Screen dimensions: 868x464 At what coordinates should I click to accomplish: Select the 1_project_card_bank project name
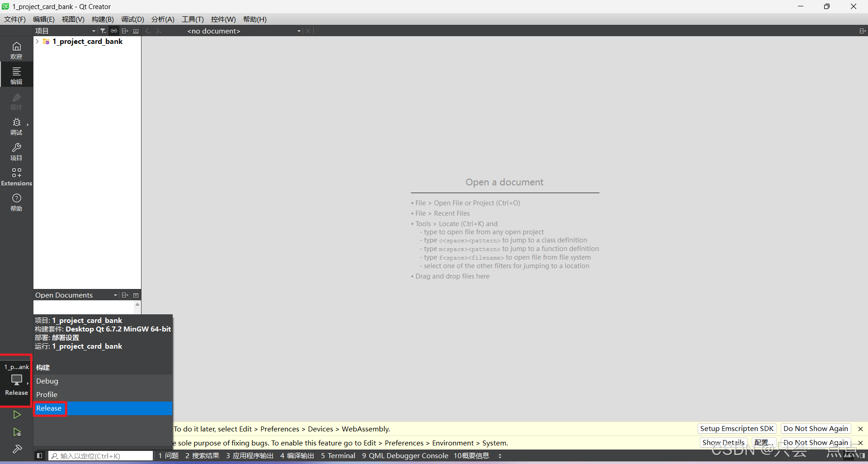88,42
